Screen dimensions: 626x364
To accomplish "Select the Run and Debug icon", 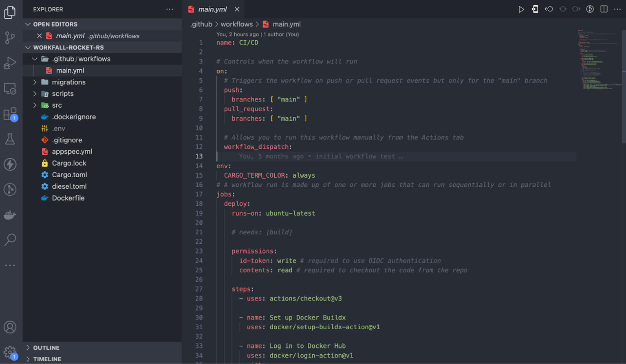I will (x=10, y=63).
